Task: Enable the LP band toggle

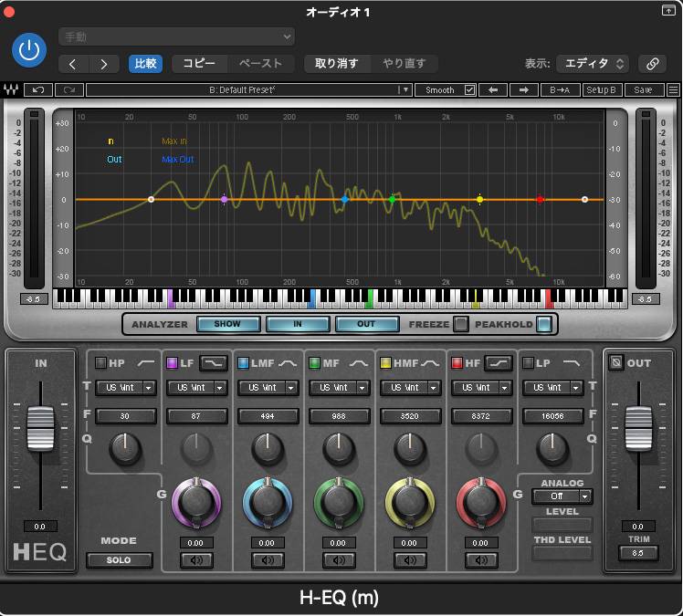Action: coord(528,362)
